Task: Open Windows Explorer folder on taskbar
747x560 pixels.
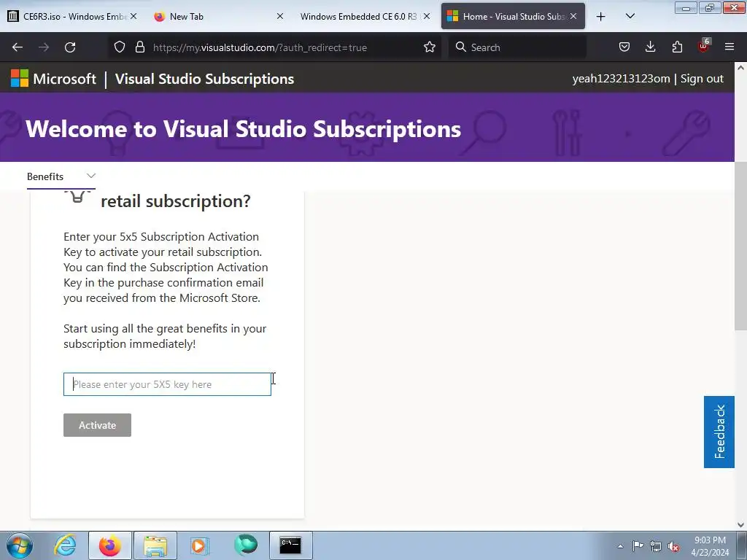Action: (155, 545)
